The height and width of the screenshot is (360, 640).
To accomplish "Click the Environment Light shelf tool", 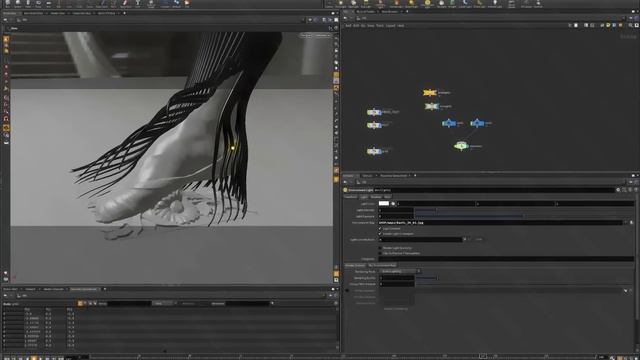I will click(428, 4).
